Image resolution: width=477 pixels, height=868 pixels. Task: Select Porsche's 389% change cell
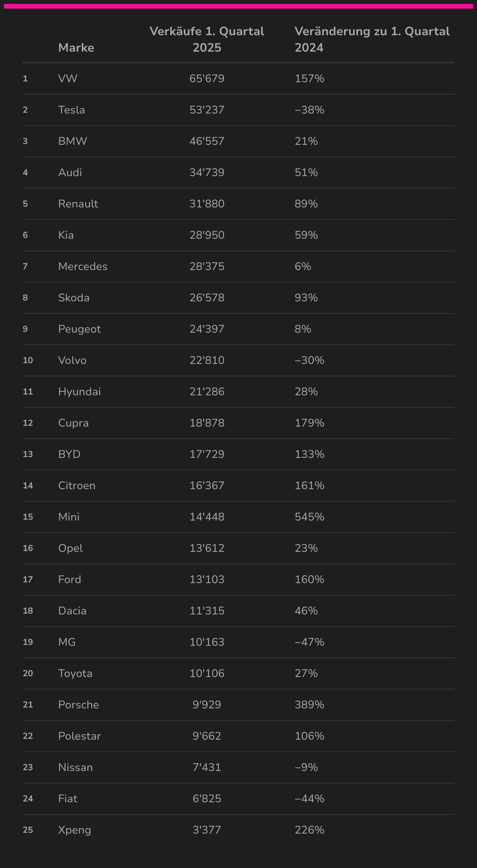tap(310, 705)
